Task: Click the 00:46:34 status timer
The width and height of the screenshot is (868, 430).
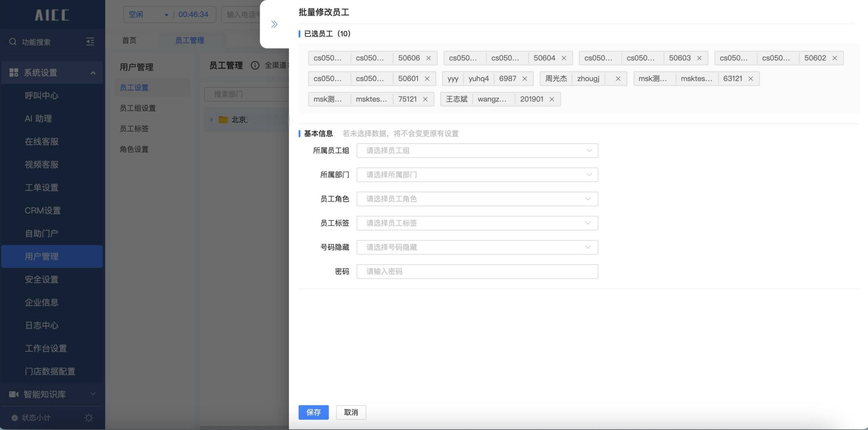Action: pos(193,15)
